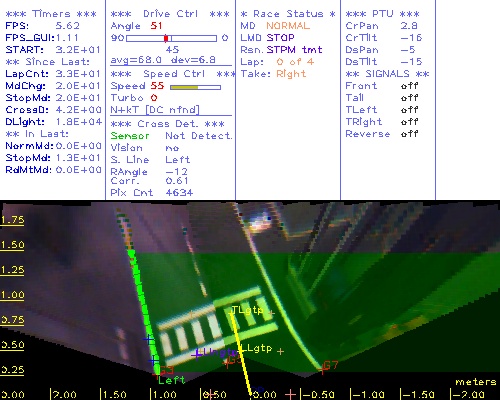The width and height of the screenshot is (500, 400).
Task: Select the TLgtp marker label
Action: tap(247, 310)
